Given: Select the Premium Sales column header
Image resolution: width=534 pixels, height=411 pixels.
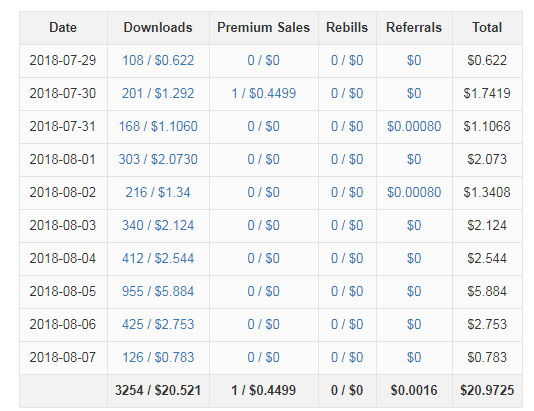Looking at the screenshot, I should pyautogui.click(x=264, y=28).
